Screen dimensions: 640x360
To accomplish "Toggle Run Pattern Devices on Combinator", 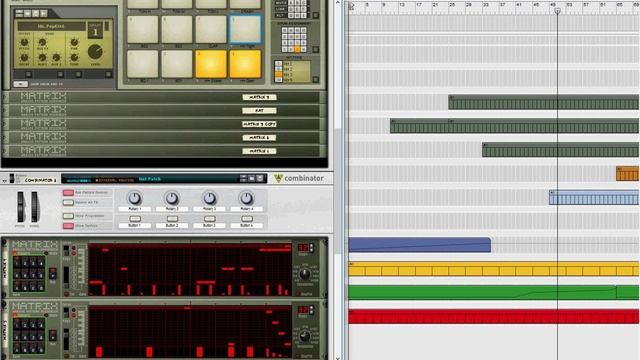I will pos(68,192).
